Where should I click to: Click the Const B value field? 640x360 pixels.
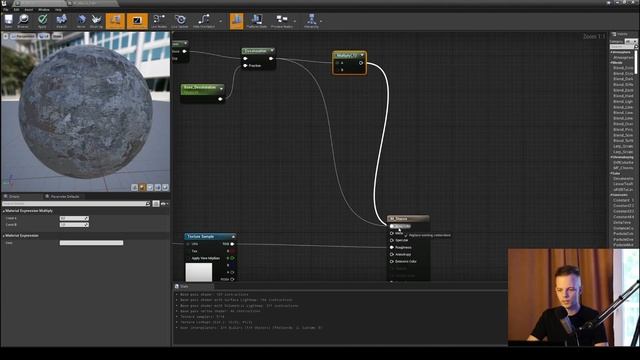click(x=74, y=225)
